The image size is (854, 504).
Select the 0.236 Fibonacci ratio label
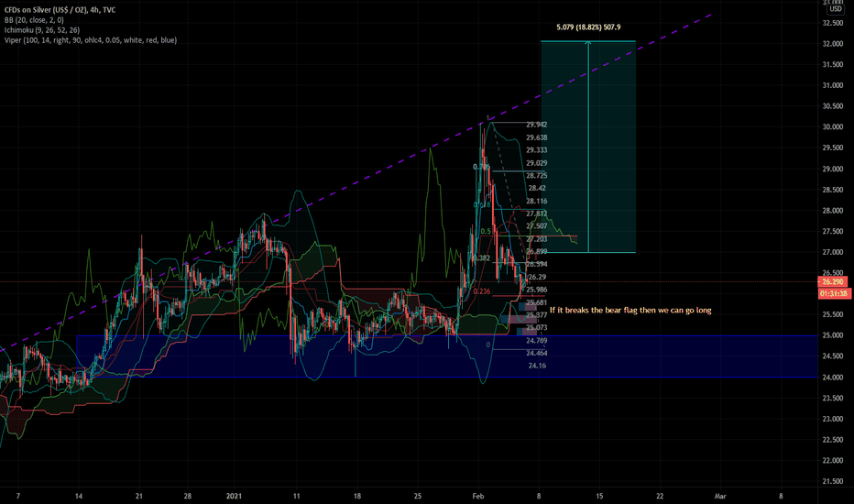pyautogui.click(x=481, y=291)
